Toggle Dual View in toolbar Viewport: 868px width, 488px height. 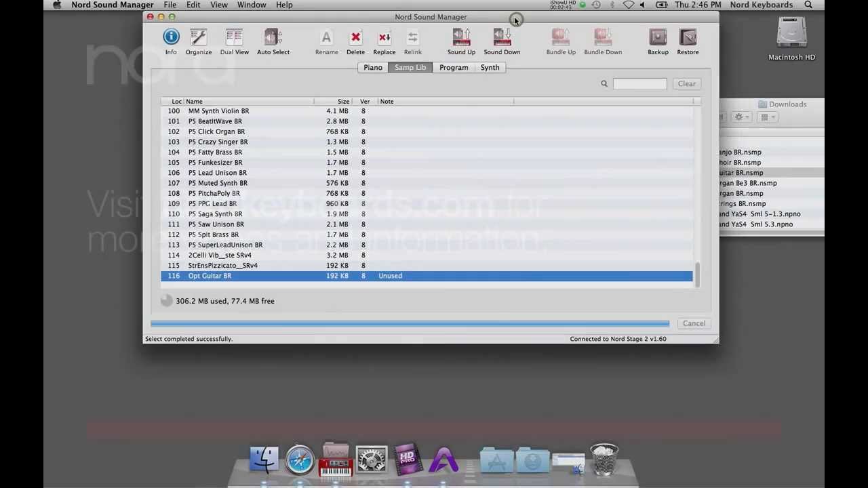point(234,42)
